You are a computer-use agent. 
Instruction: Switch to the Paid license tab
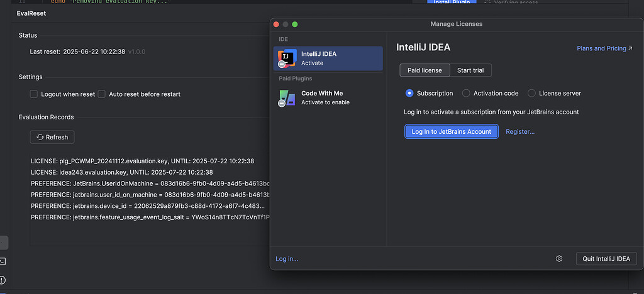coord(425,70)
